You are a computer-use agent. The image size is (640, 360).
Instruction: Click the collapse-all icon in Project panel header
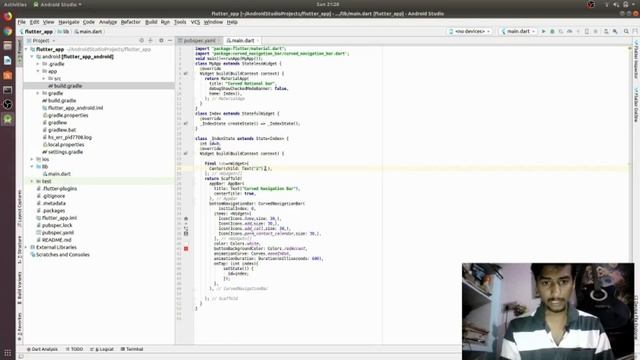point(150,40)
